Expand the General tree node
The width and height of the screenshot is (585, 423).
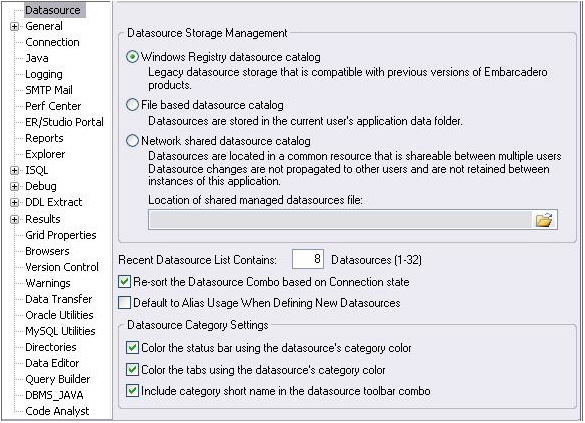pyautogui.click(x=14, y=26)
